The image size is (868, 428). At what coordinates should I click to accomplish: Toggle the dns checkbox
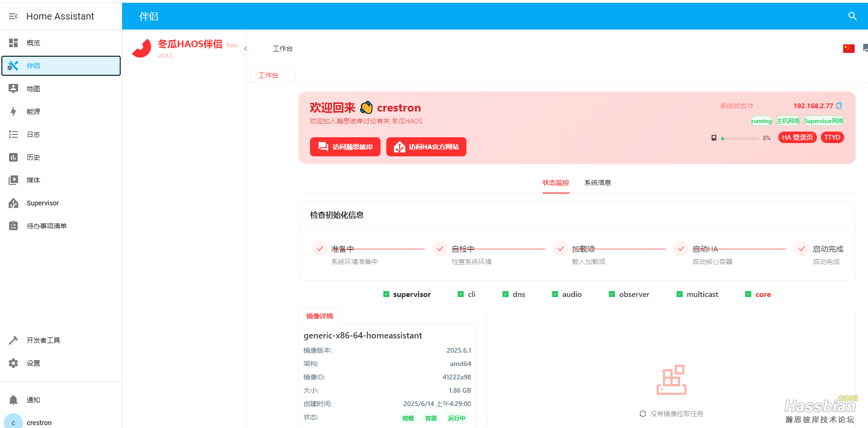point(506,295)
